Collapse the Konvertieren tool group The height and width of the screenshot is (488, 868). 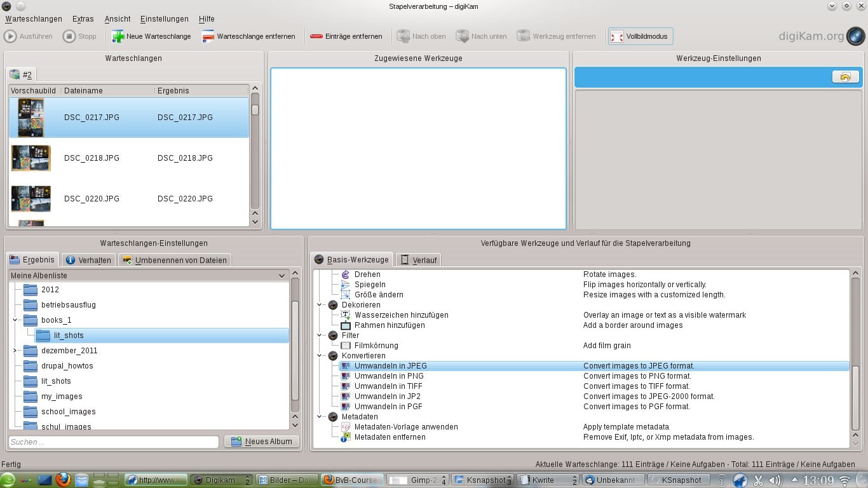[x=320, y=356]
